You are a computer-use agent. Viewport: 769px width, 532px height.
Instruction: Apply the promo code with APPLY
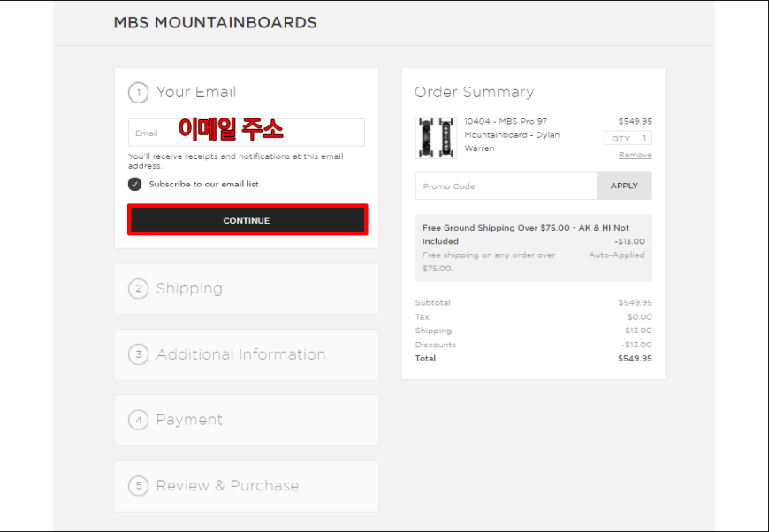(624, 186)
